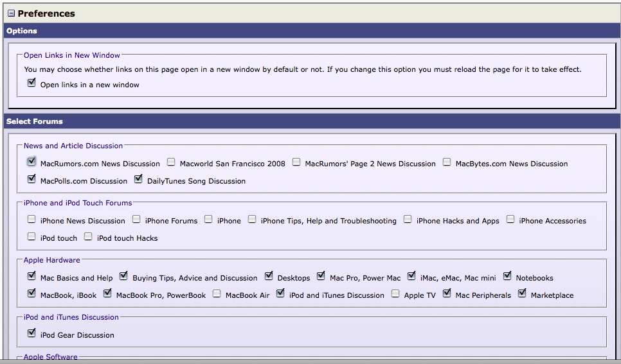Uncheck MacPolls.com Discussion
621x364 pixels.
click(32, 179)
